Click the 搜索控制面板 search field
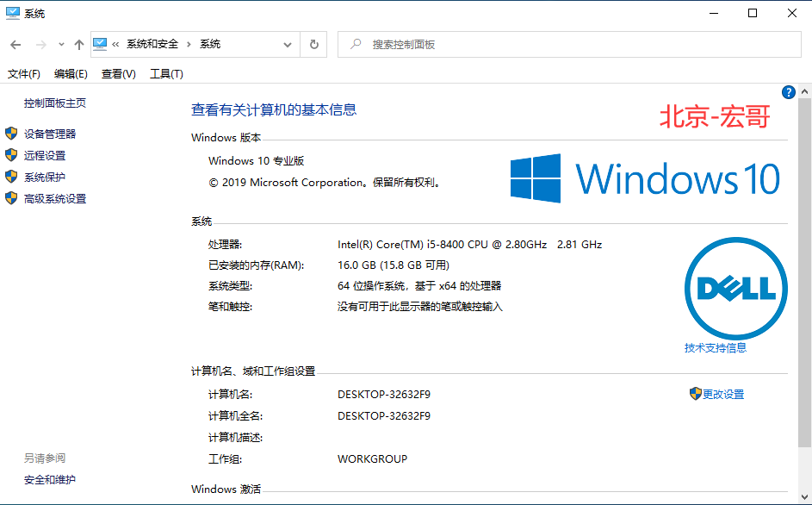 [x=570, y=45]
